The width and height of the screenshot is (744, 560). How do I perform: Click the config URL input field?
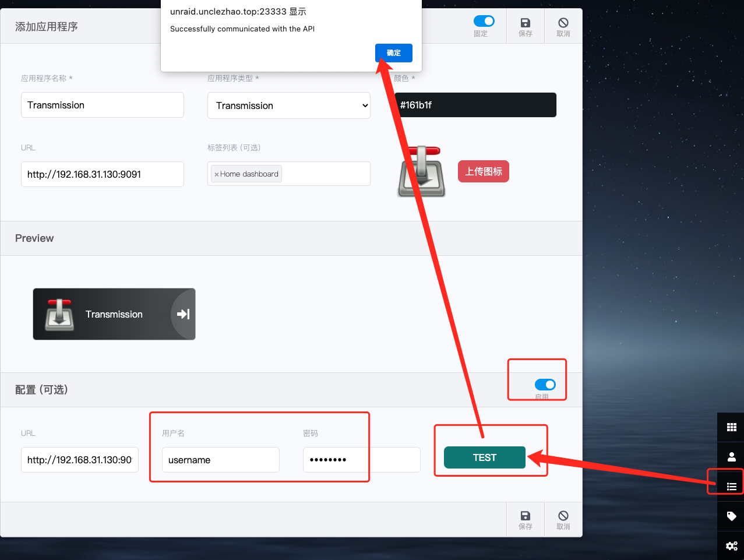tap(80, 460)
